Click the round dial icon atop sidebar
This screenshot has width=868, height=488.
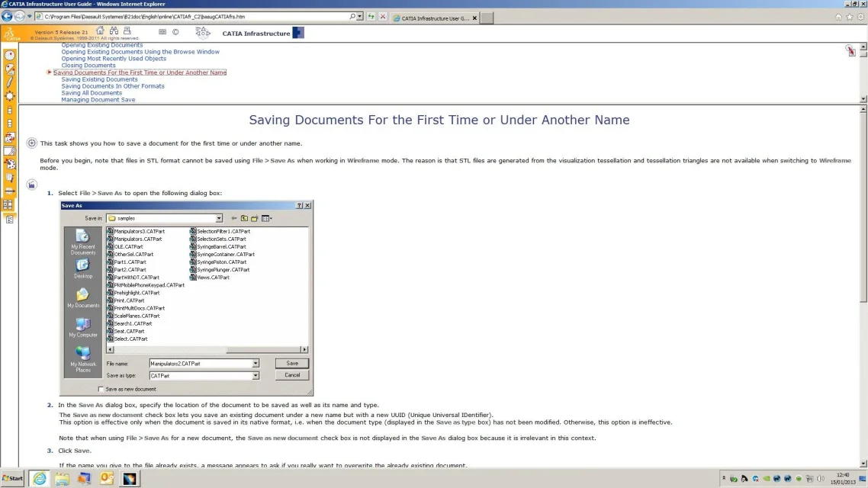9,56
